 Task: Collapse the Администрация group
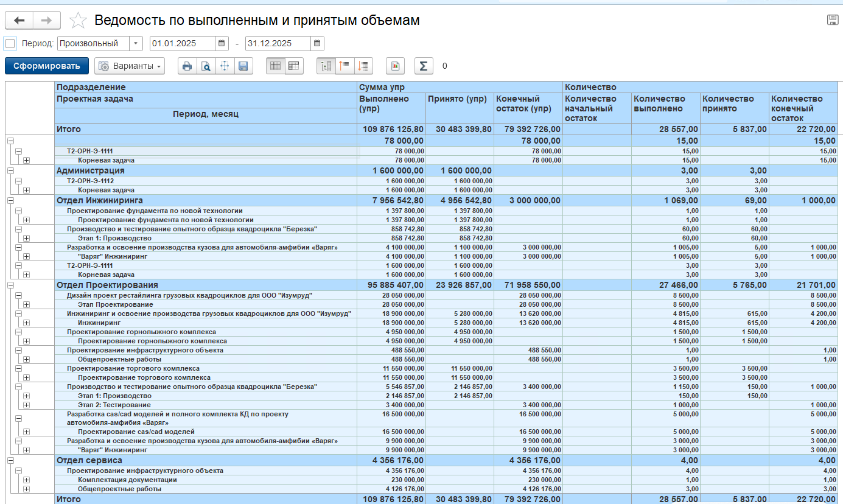tap(10, 171)
